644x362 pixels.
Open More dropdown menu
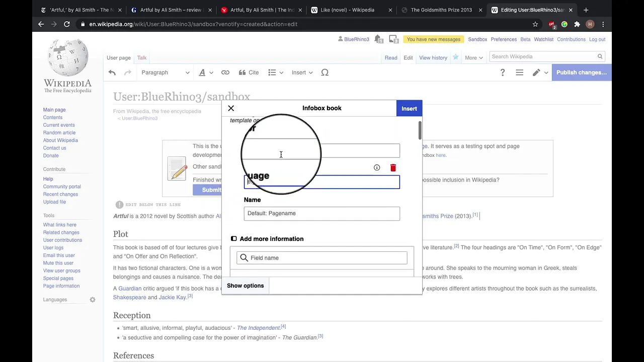click(473, 58)
